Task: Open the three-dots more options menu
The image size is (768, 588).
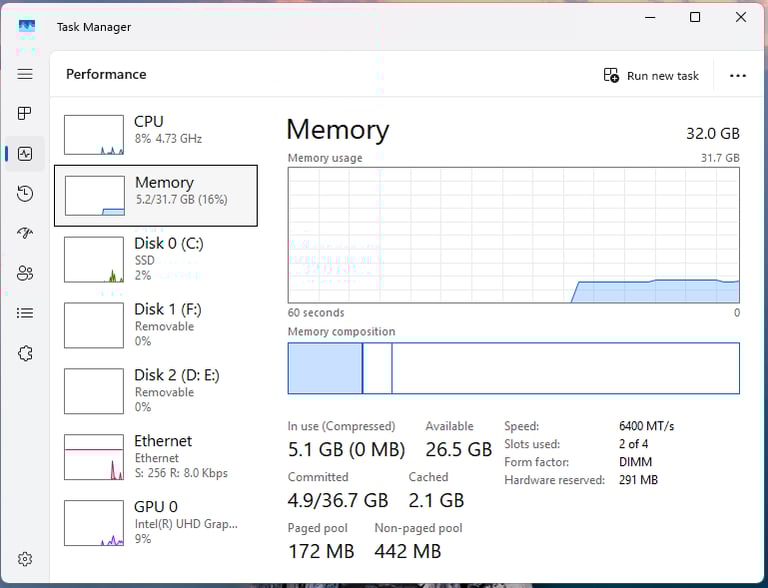Action: [738, 75]
